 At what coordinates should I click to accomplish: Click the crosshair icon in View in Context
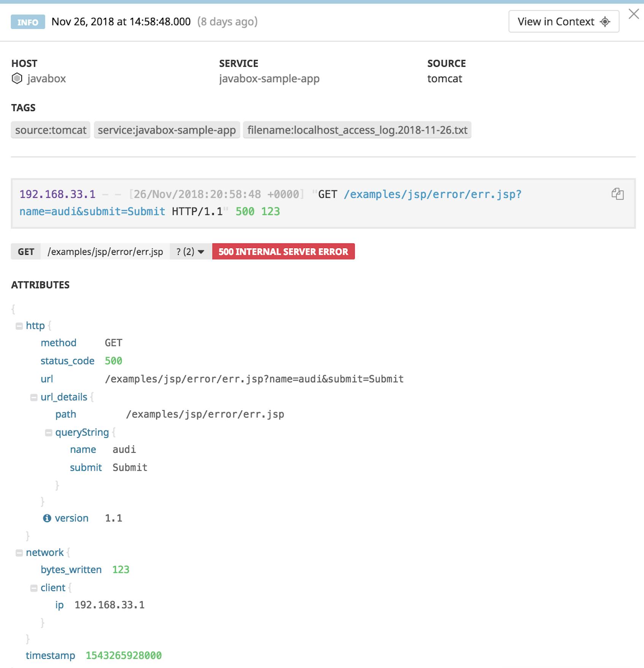pyautogui.click(x=604, y=22)
